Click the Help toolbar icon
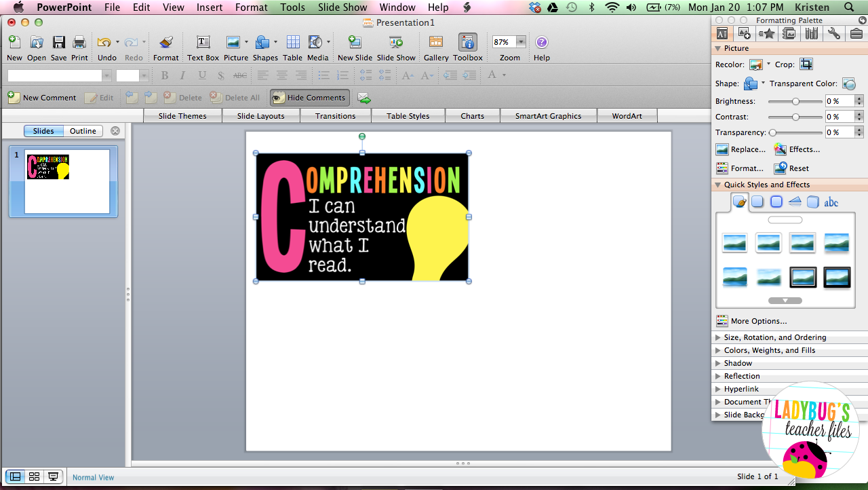This screenshot has height=490, width=868. tap(542, 43)
